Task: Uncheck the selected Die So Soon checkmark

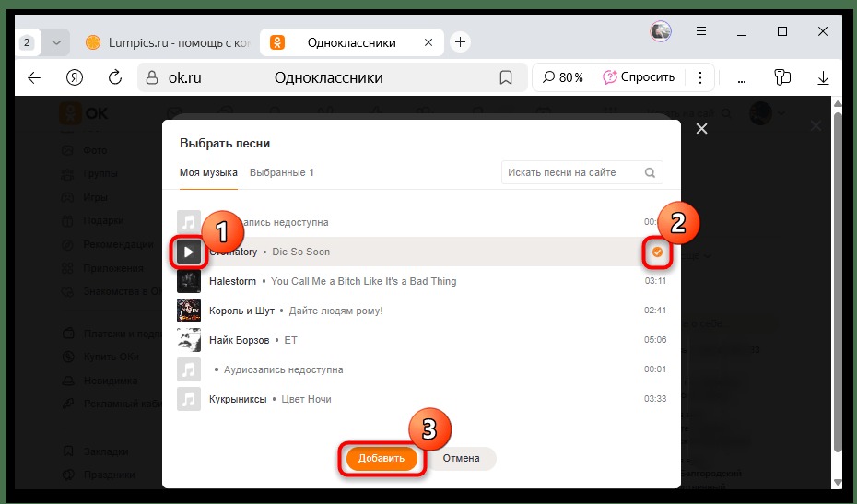Action: [657, 252]
